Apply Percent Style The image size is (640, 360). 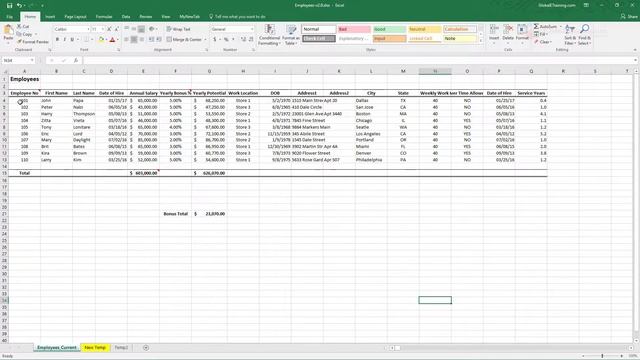click(x=226, y=40)
